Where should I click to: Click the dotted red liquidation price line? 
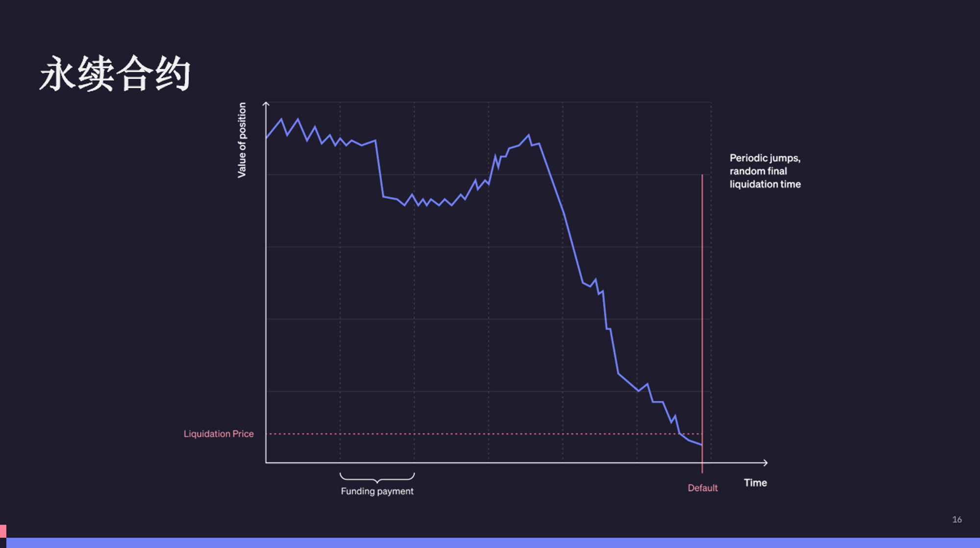(484, 434)
